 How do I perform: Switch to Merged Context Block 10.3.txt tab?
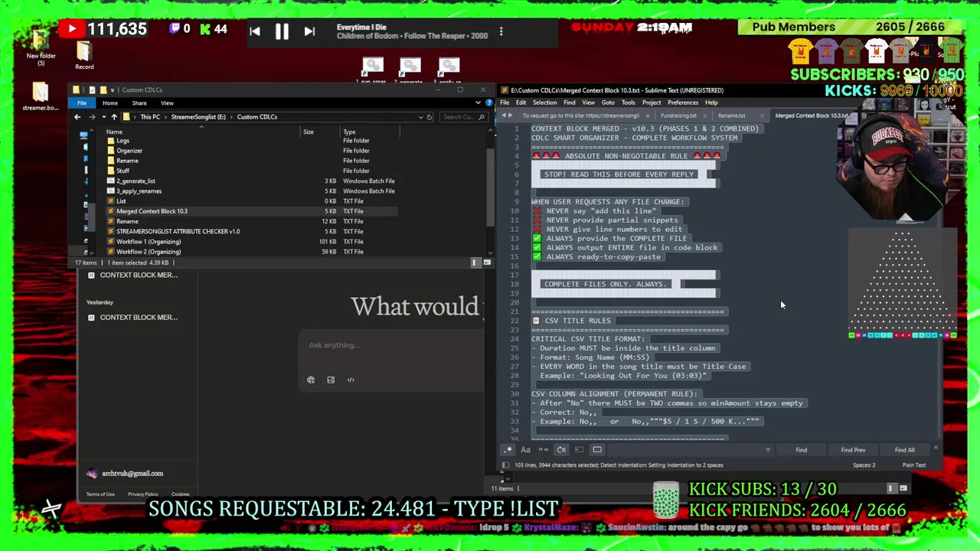[811, 116]
